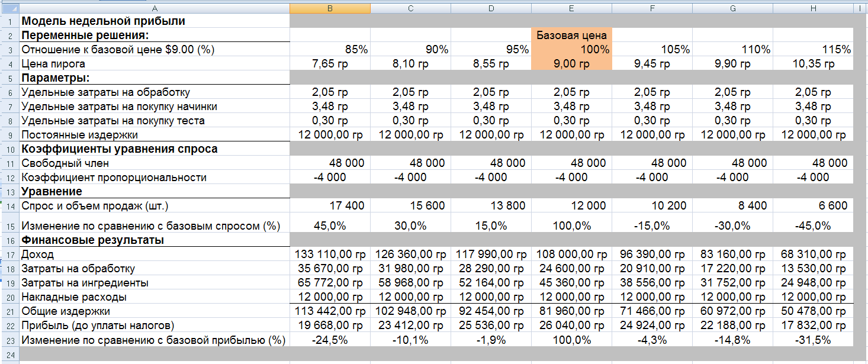Click "Коэффициенты уравнения спроса" heading

tap(119, 149)
